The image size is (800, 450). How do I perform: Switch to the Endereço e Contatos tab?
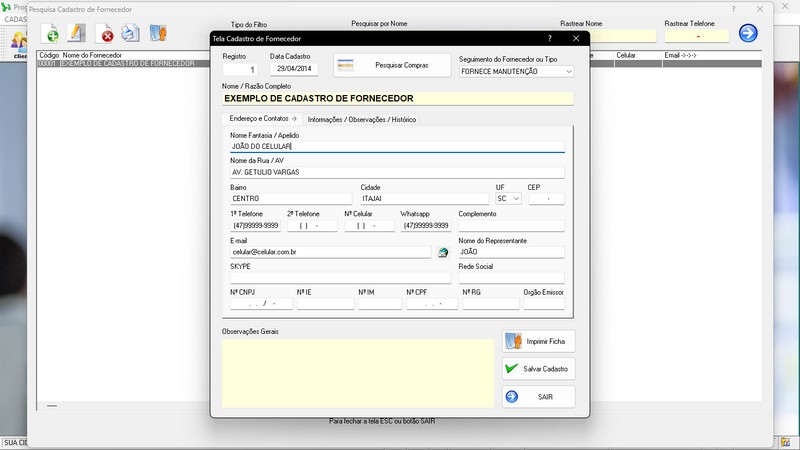(263, 118)
